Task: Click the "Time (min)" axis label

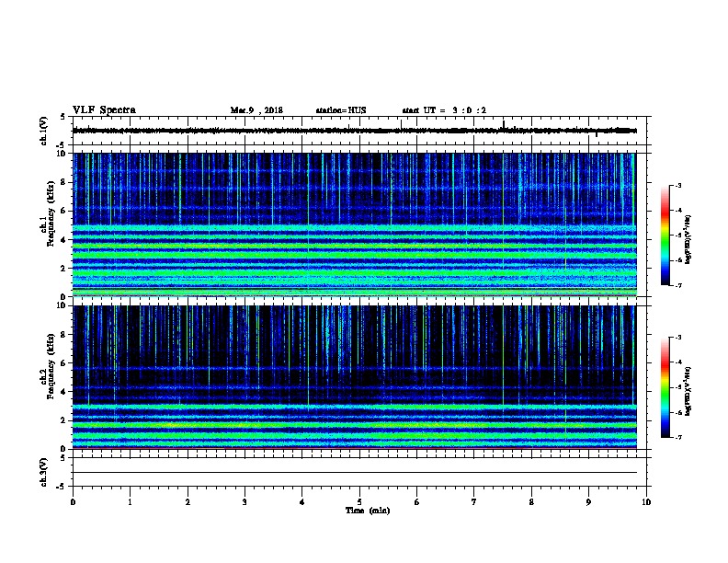Action: [x=368, y=511]
